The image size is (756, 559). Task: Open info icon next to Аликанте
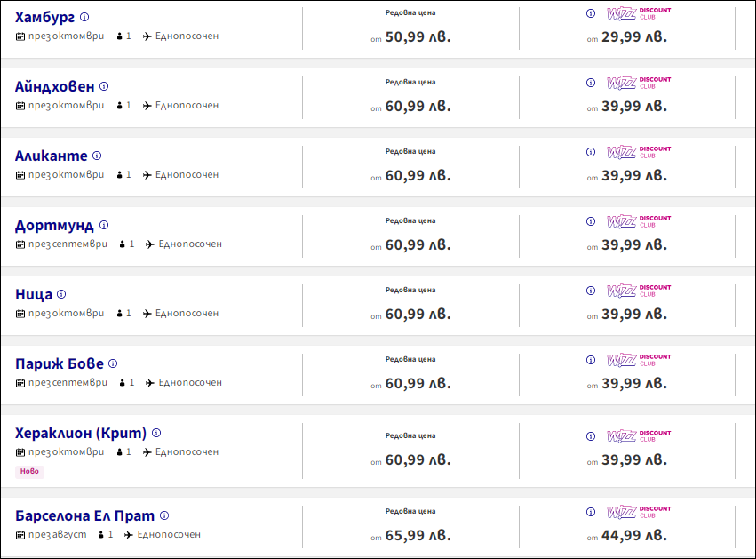97,156
